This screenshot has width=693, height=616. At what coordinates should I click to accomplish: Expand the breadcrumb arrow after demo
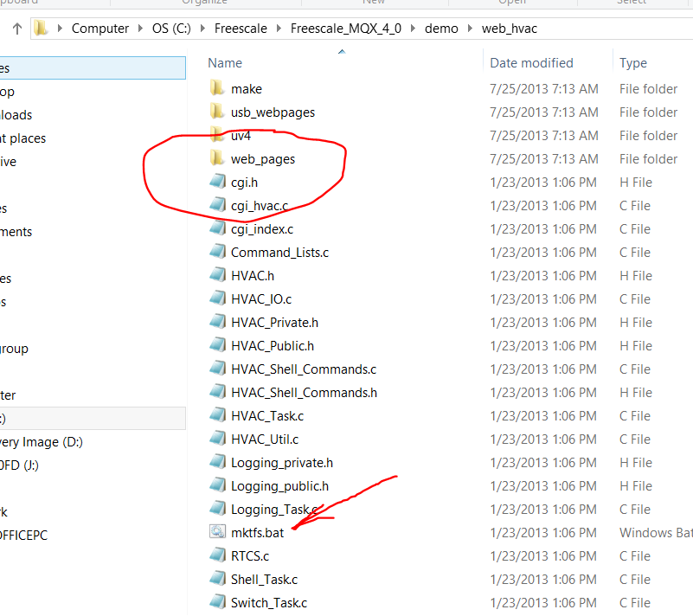point(471,29)
